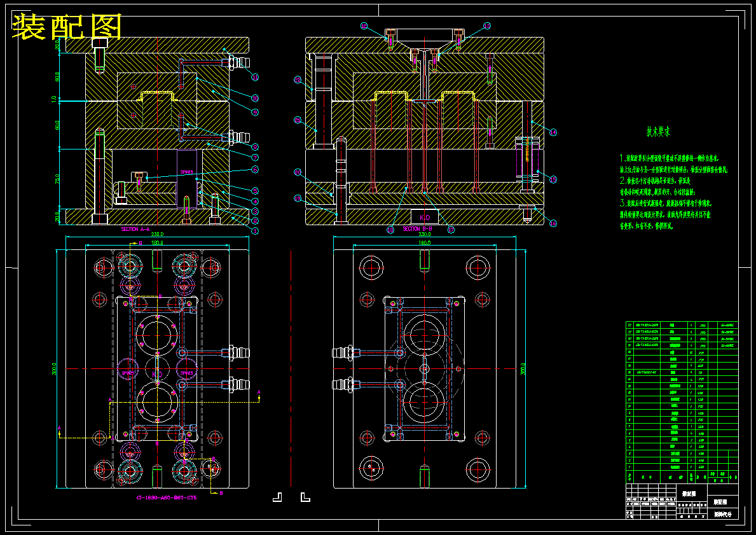
Task: Select the SECTION B-B label
Action: (x=418, y=229)
